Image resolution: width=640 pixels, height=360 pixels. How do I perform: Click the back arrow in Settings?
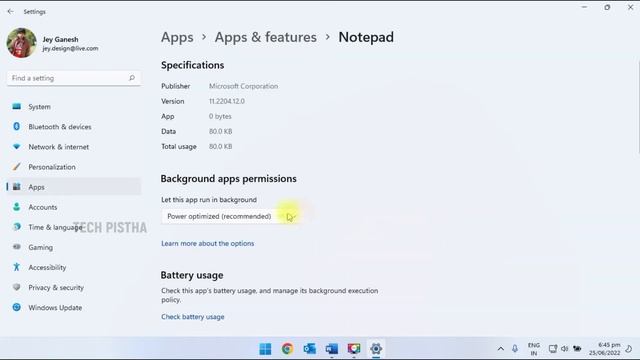coord(10,11)
